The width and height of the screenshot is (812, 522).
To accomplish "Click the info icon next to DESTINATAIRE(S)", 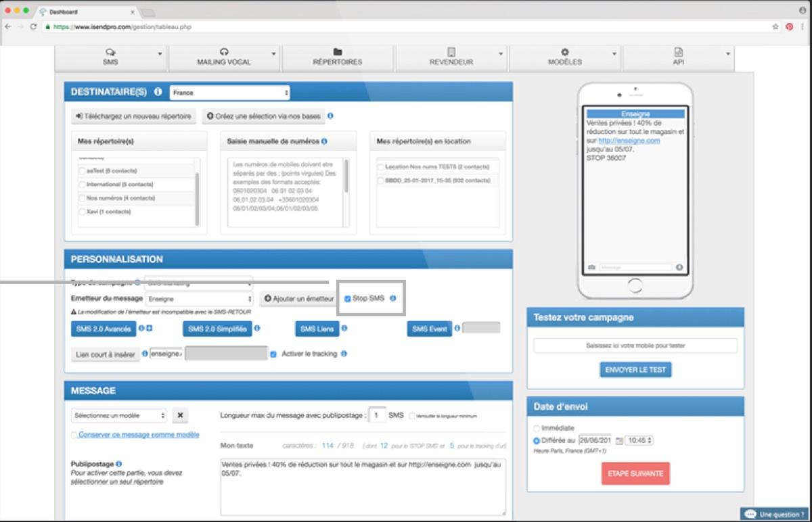I will tap(158, 92).
